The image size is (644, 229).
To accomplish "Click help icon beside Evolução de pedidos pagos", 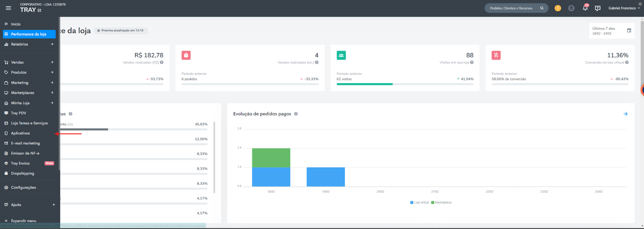I will (x=296, y=114).
